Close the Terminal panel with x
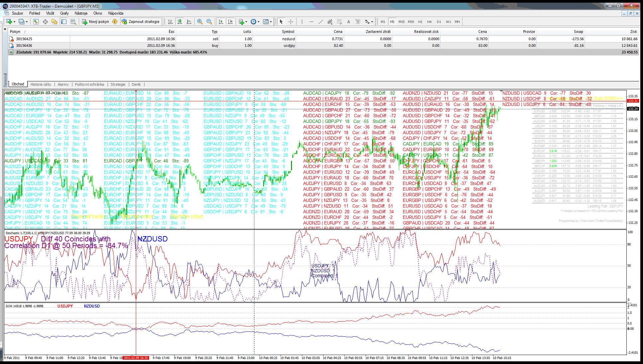This screenshot has height=364, width=643. point(5,29)
